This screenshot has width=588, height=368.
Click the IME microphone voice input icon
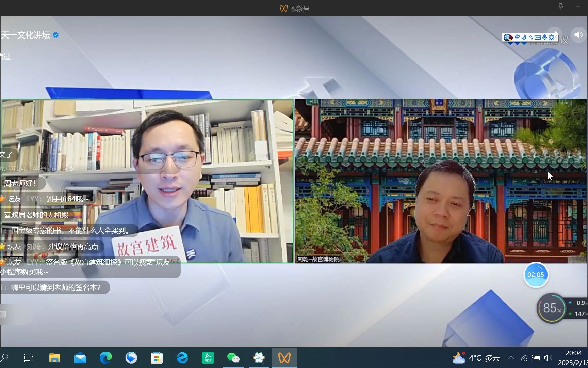(545, 37)
